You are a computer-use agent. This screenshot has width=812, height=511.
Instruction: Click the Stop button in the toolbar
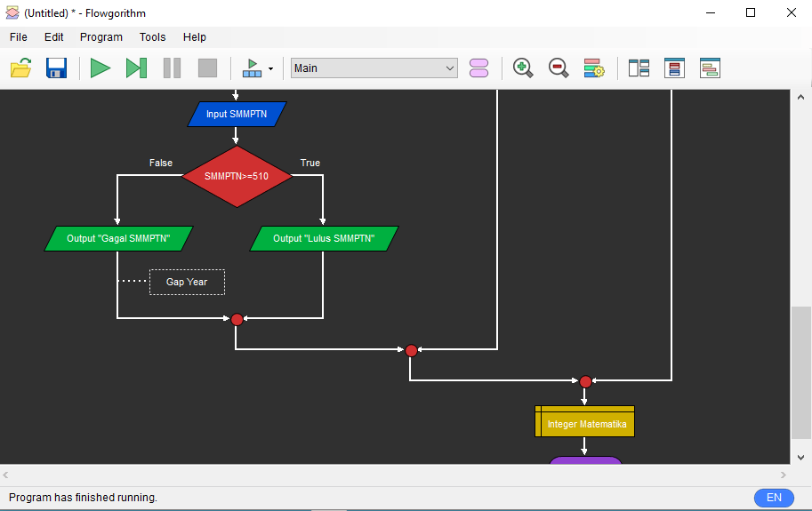(x=207, y=68)
